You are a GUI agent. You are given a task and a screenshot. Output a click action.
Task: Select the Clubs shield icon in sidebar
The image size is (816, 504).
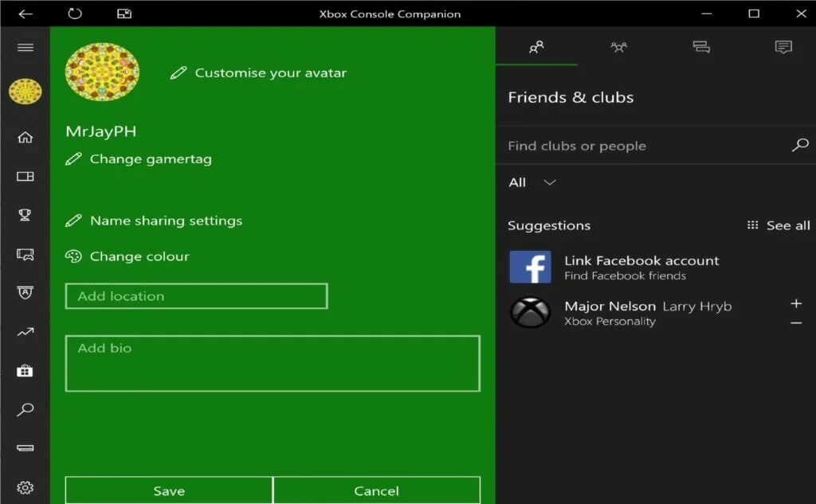click(25, 293)
